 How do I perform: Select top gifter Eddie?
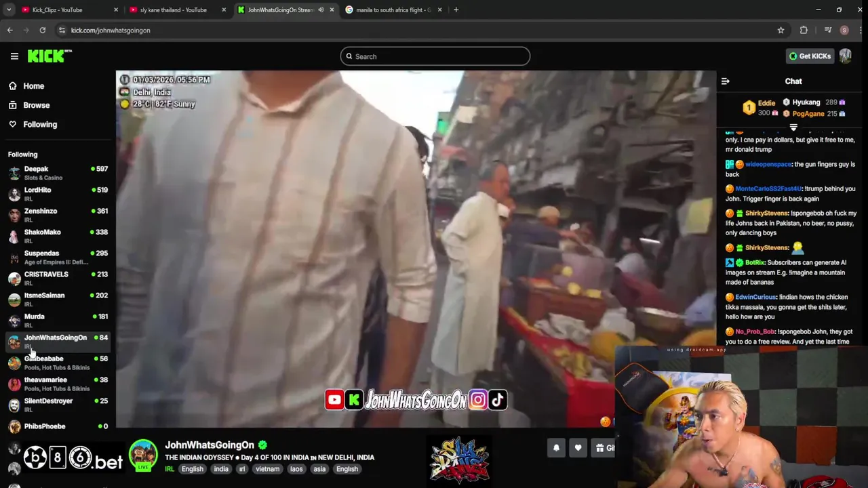760,108
